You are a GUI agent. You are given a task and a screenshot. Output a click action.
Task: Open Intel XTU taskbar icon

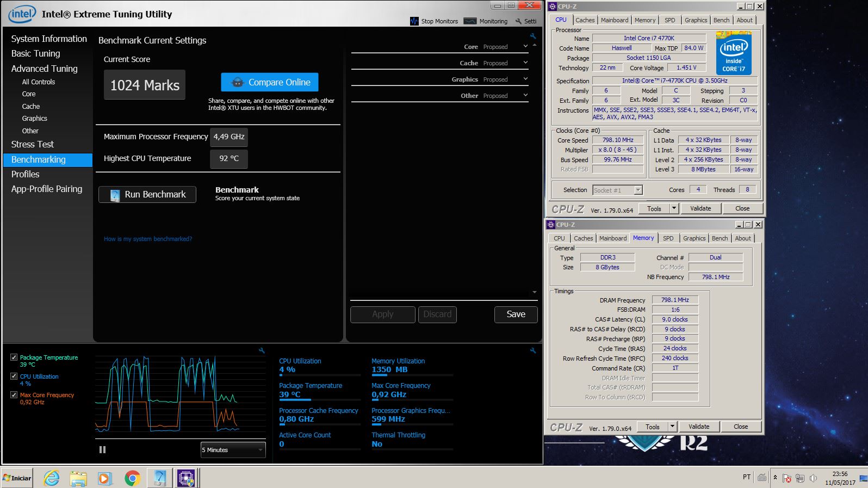[x=159, y=478]
